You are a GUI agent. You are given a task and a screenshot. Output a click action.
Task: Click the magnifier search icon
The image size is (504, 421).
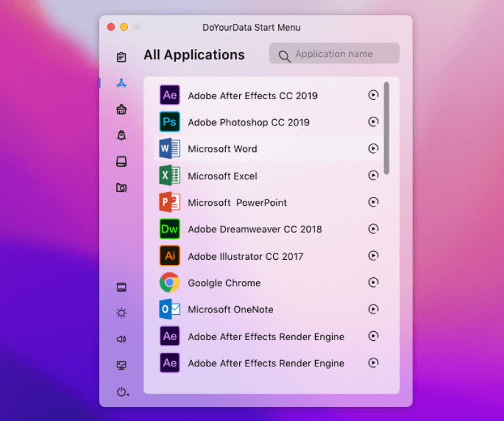[x=284, y=56]
